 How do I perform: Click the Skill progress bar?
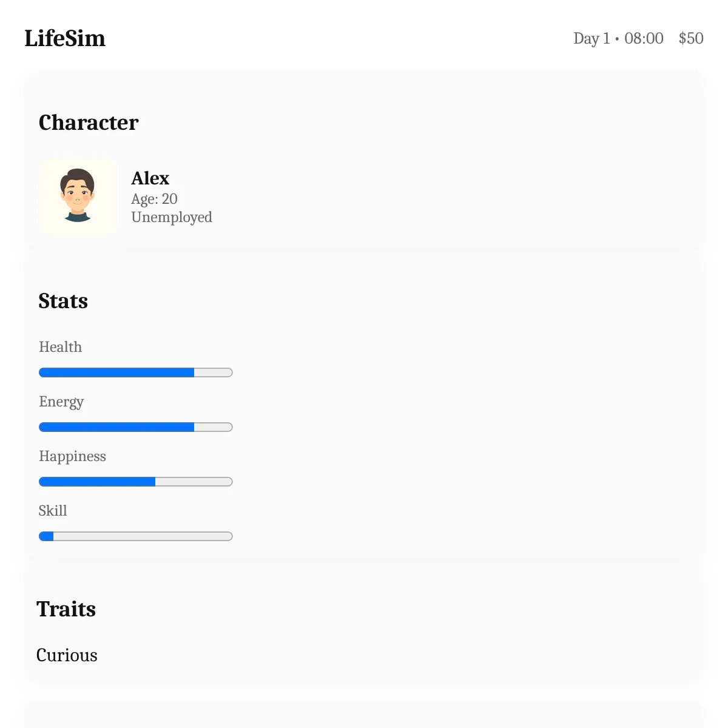coord(136,536)
